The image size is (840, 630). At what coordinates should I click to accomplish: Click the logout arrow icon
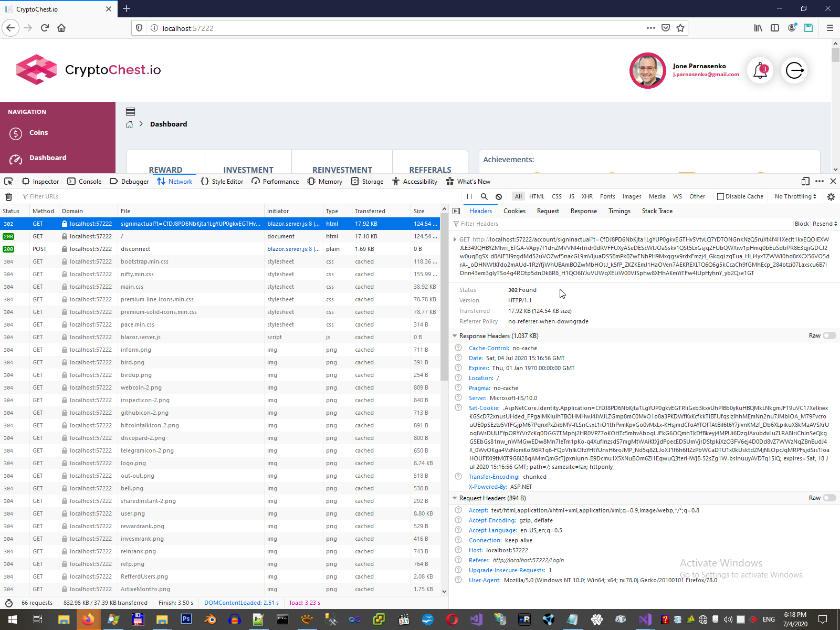(794, 70)
